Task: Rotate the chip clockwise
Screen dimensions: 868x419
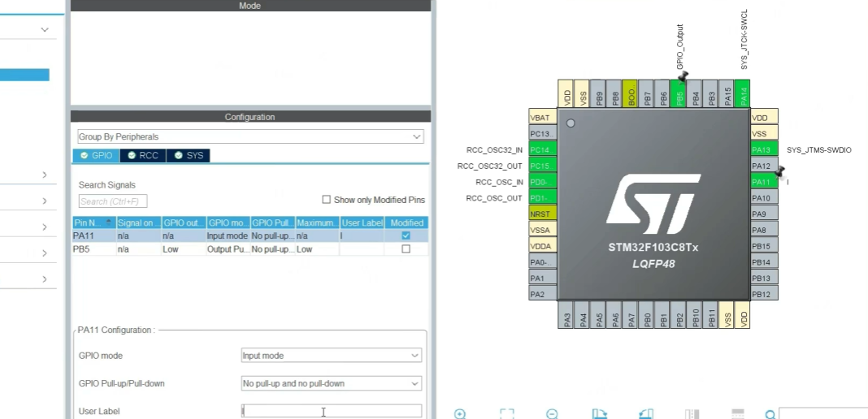Action: coord(600,413)
